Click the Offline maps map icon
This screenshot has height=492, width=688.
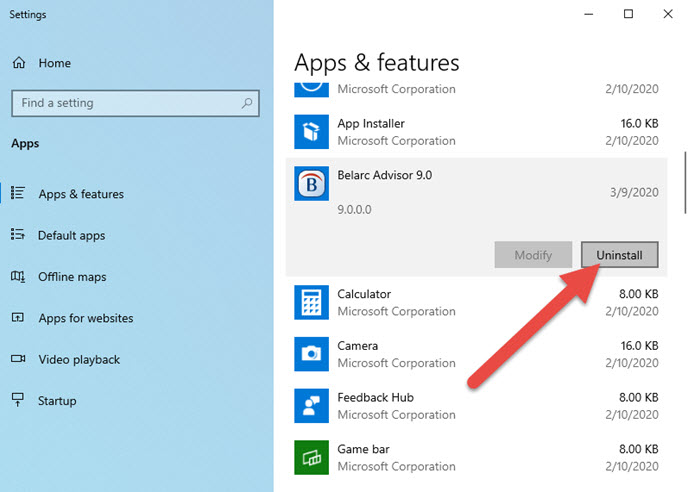(x=18, y=276)
